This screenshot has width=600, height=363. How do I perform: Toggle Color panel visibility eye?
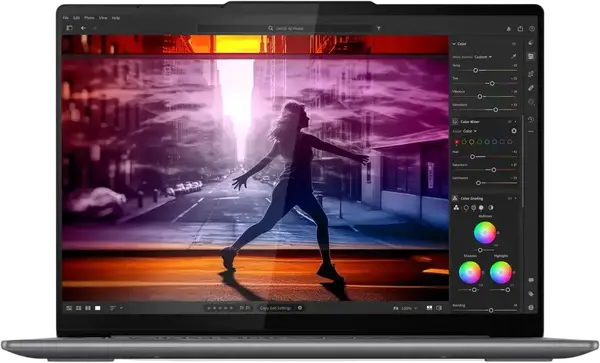pos(514,44)
